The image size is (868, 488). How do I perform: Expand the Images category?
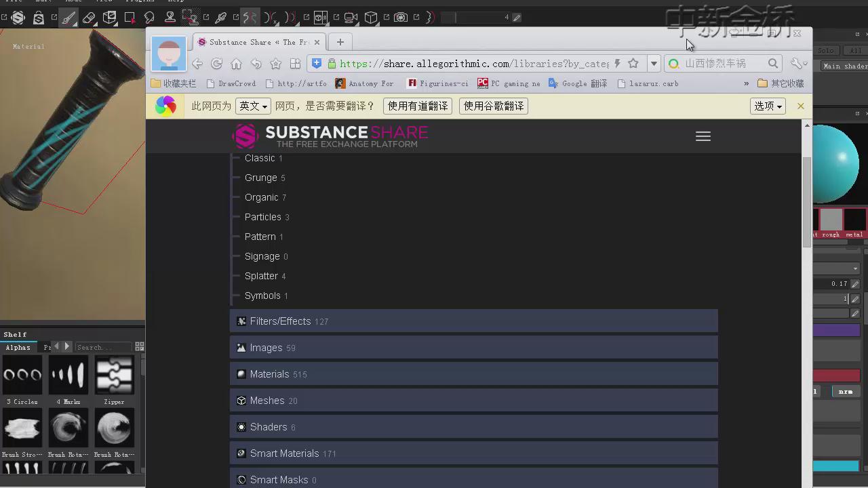(473, 348)
